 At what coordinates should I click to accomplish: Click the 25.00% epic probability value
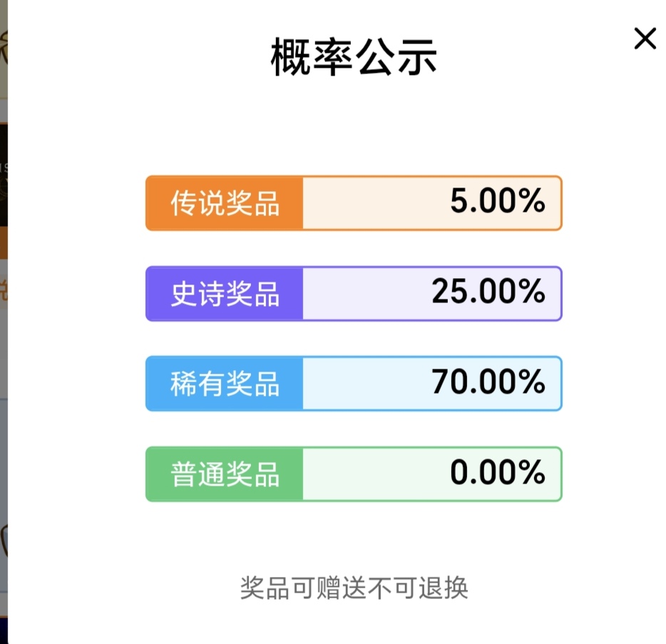point(488,292)
